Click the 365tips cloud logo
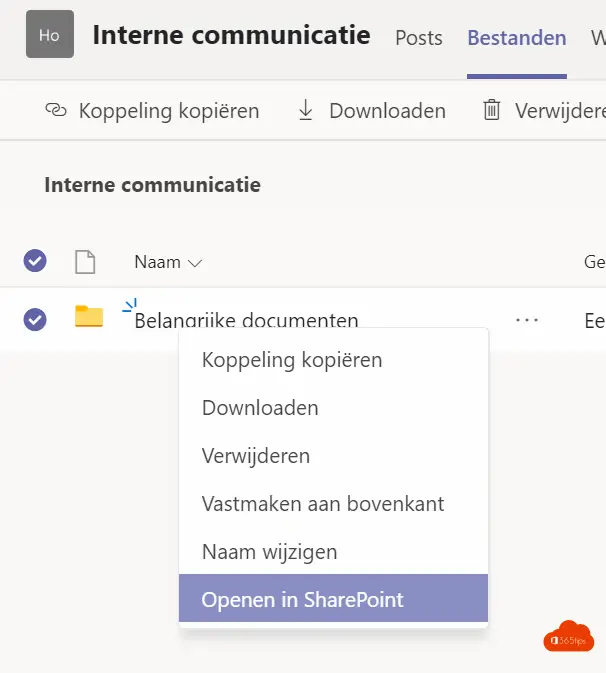This screenshot has width=606, height=673. tap(569, 636)
